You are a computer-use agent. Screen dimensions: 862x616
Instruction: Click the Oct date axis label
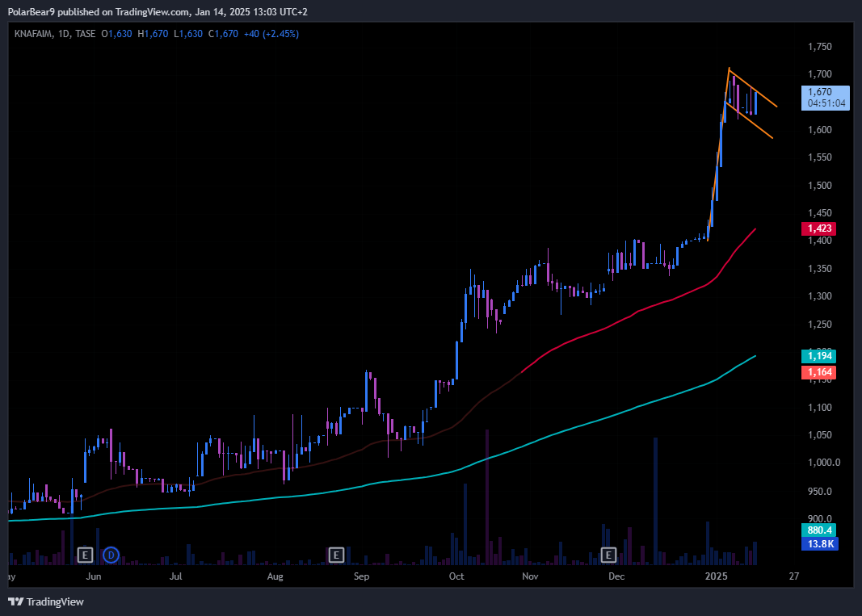456,576
